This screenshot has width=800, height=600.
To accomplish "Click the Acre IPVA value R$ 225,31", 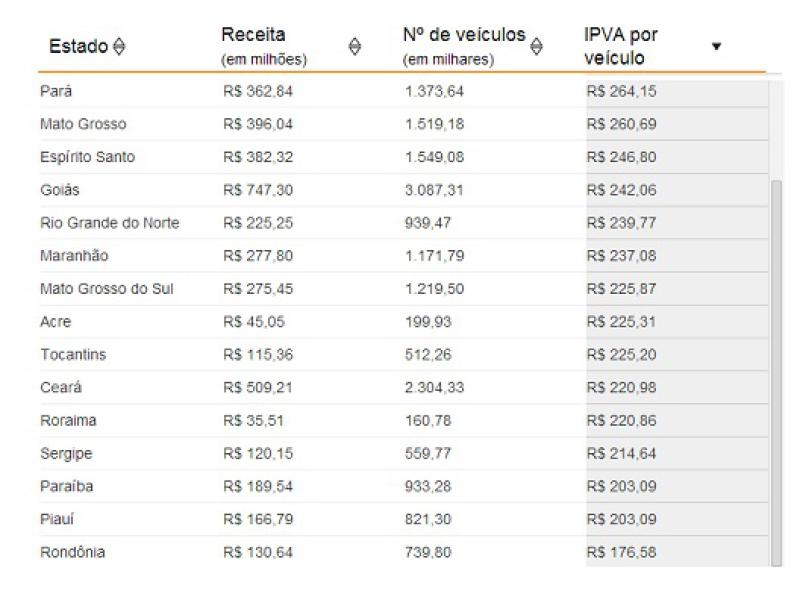I will click(x=620, y=322).
